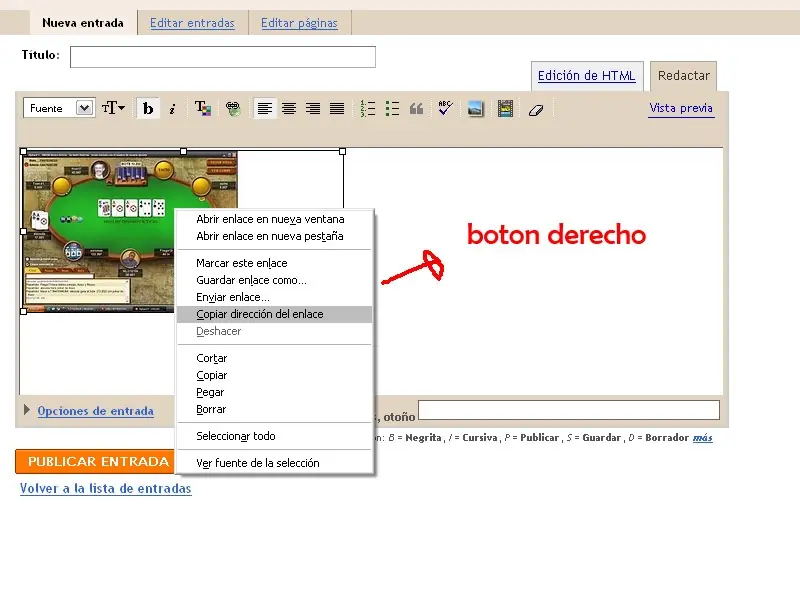Image resolution: width=800 pixels, height=600 pixels.
Task: Justify the text fully
Action: pyautogui.click(x=337, y=109)
